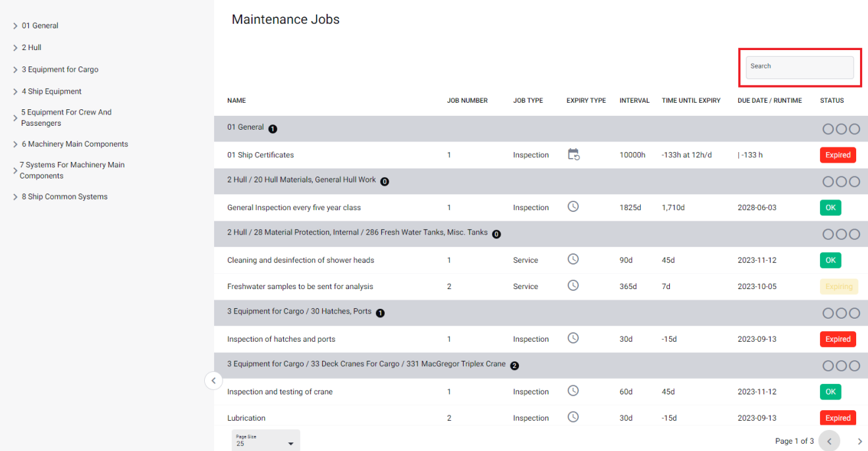Click the 365d interval value
Viewport: 868px width, 451px height.
pos(628,286)
